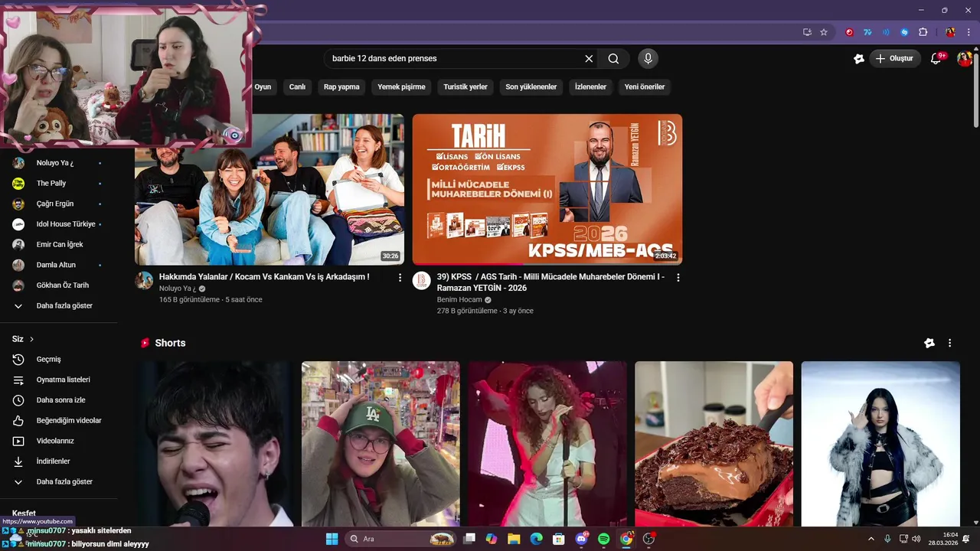The image size is (980, 551).
Task: Select the Yeni öneriler filter chip
Action: pos(645,86)
